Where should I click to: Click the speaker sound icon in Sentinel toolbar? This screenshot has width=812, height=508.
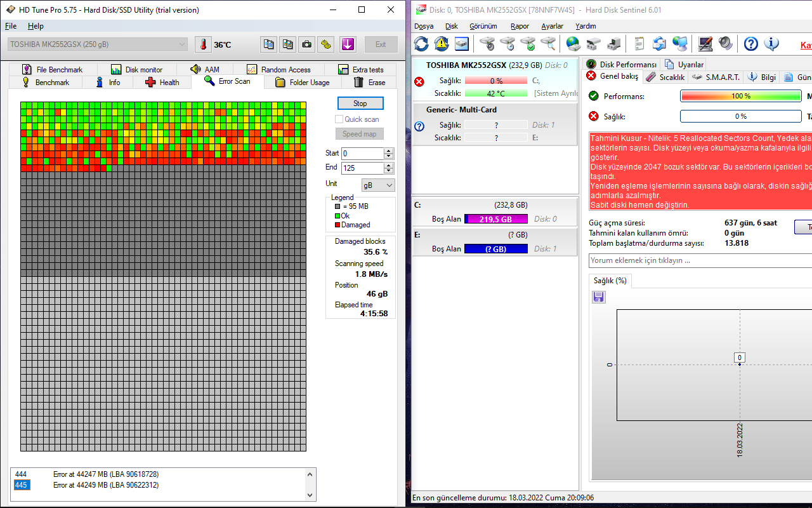point(725,44)
